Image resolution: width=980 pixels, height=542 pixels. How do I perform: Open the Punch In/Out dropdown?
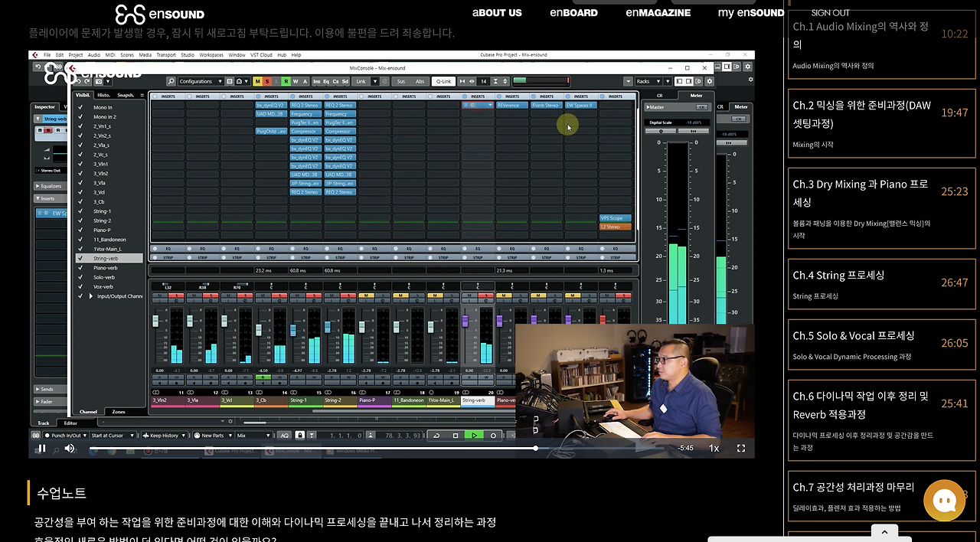(66, 436)
